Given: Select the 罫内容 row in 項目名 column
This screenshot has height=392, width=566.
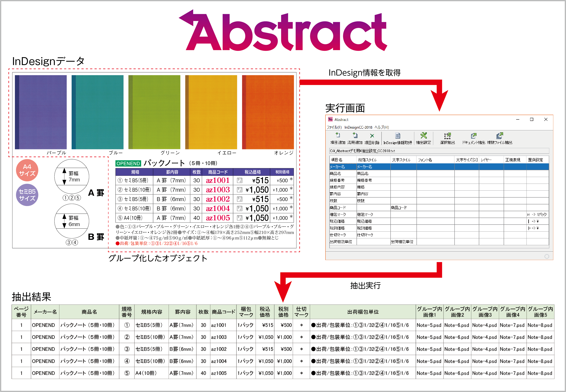Looking at the screenshot, I should pyautogui.click(x=343, y=194).
